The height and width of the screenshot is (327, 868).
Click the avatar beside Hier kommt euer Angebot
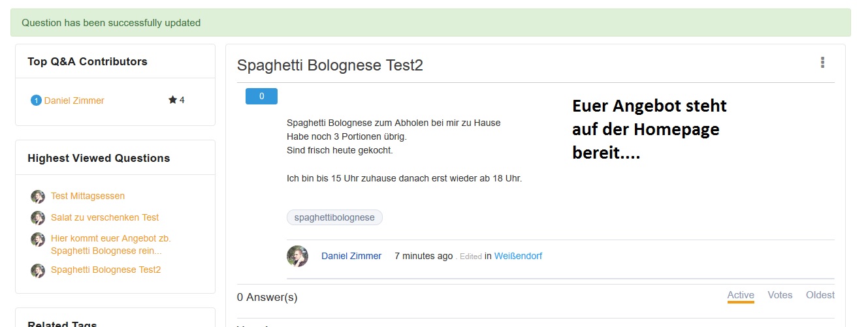38,240
